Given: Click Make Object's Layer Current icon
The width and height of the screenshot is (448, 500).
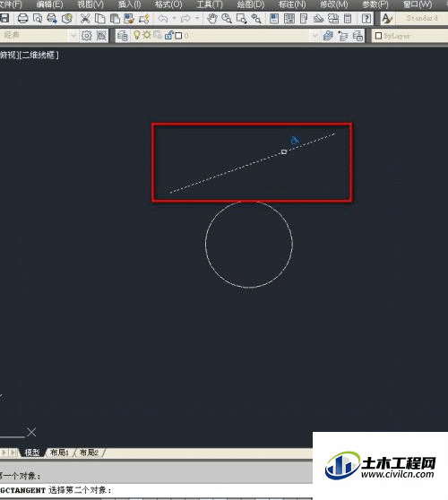Looking at the screenshot, I should click(x=328, y=36).
